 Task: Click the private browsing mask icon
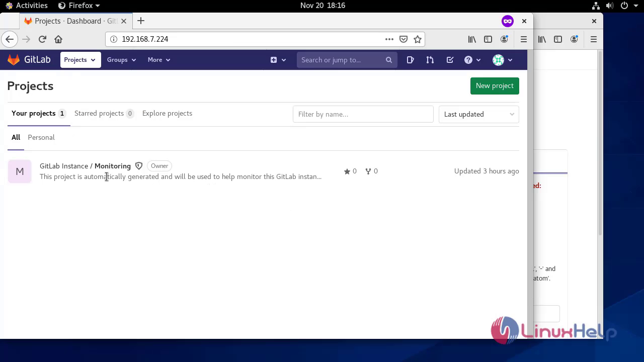point(507,21)
